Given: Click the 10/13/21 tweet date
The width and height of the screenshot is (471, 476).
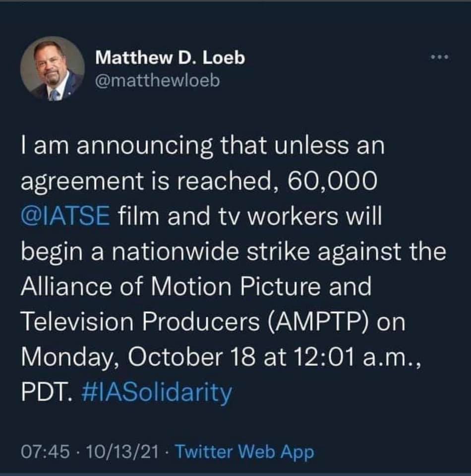Looking at the screenshot, I should click(x=115, y=452).
